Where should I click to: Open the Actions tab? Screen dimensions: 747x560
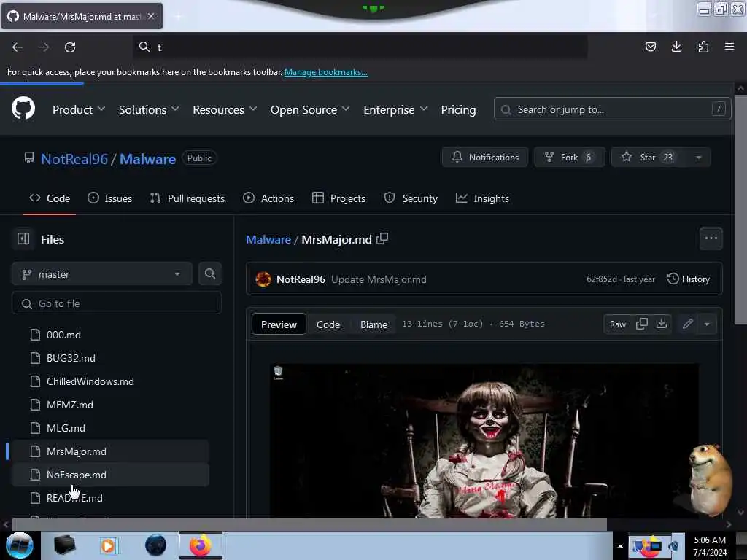click(268, 198)
